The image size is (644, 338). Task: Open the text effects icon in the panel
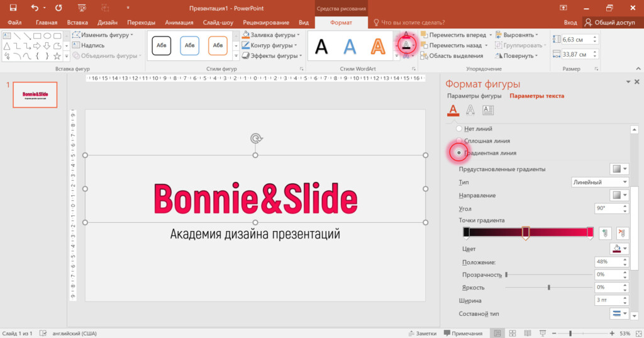(x=470, y=111)
